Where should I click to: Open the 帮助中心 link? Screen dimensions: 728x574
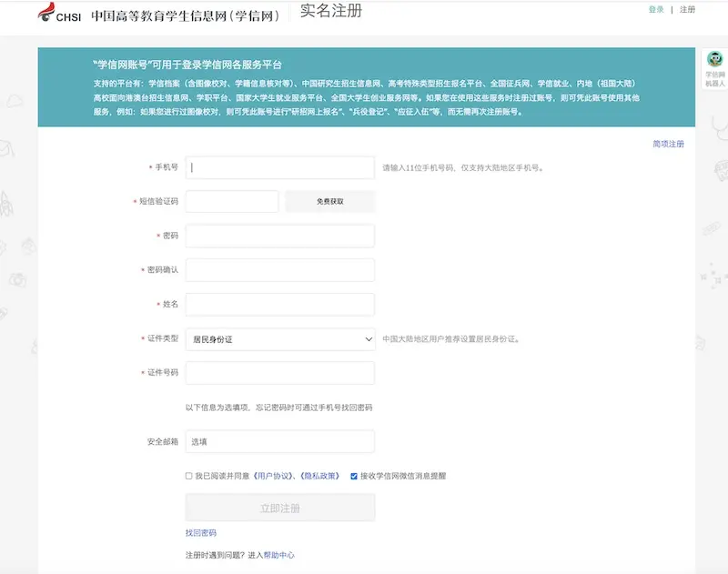pos(279,555)
